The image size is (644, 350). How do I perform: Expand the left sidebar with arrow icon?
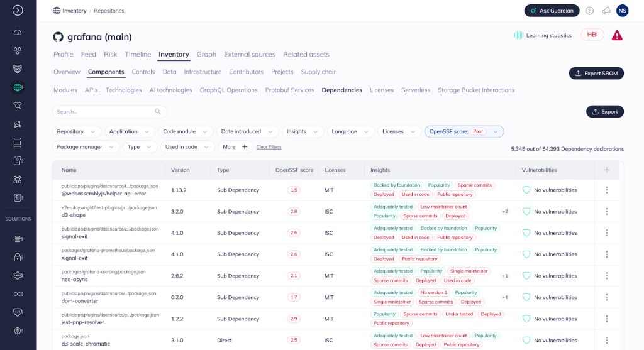click(x=18, y=10)
